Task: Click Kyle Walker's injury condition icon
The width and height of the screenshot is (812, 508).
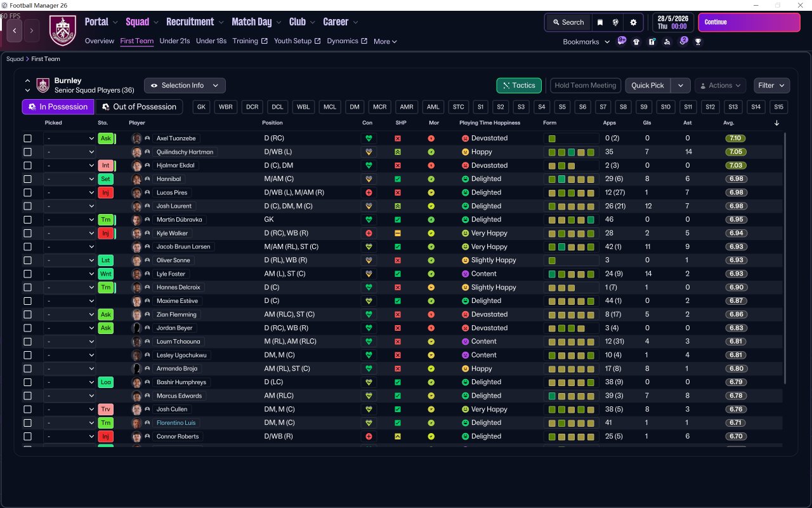Action: 369,233
